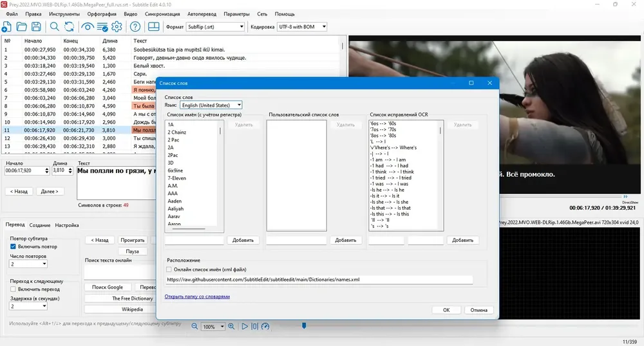The width and height of the screenshot is (644, 346).
Task: Adjust the Длина spinner arrows
Action: [x=70, y=170]
